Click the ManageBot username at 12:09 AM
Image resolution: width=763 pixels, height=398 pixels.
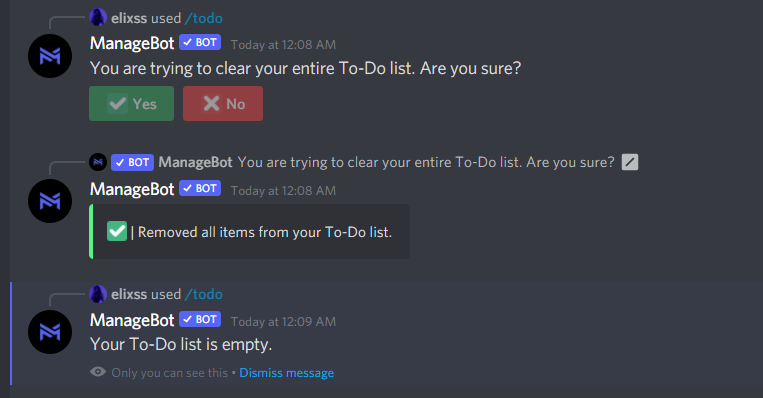(x=132, y=320)
